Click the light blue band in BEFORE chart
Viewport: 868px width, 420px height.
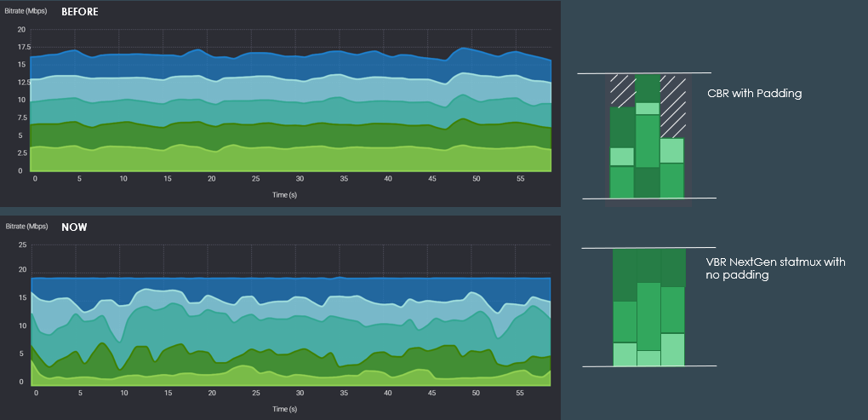pos(255,88)
